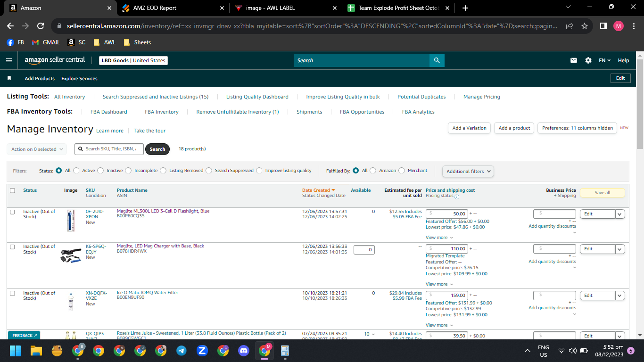This screenshot has height=362, width=644.
Task: Open the Shipments tool link
Action: [x=309, y=112]
